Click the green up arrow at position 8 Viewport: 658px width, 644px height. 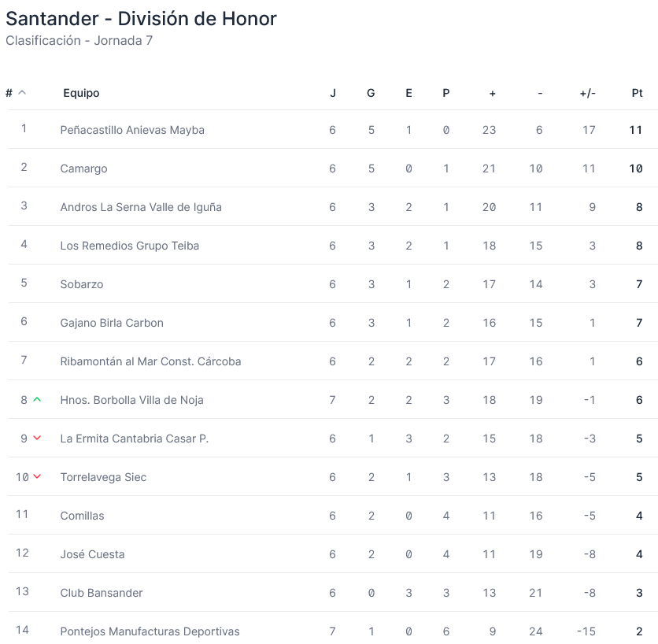[x=37, y=400]
